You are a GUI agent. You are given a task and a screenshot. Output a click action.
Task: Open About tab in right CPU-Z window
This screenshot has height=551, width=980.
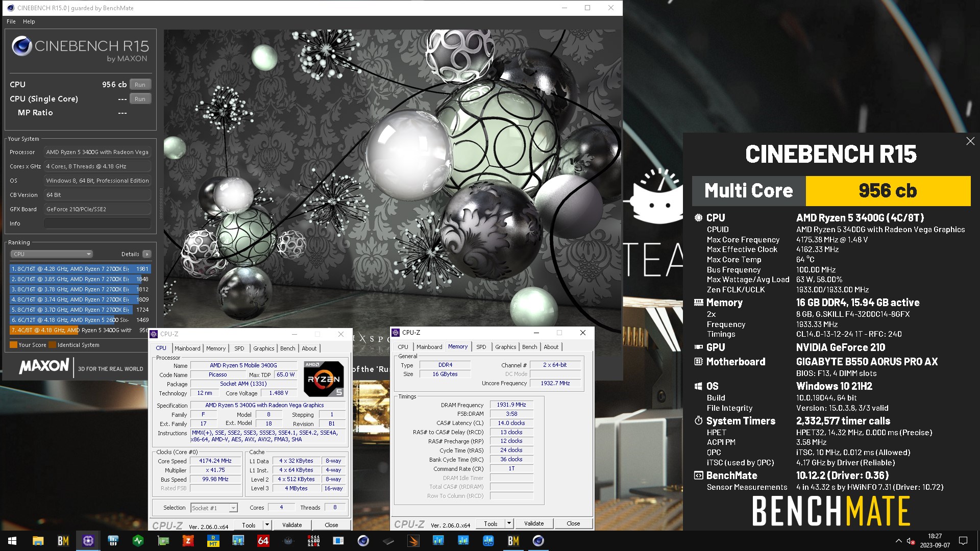tap(551, 347)
